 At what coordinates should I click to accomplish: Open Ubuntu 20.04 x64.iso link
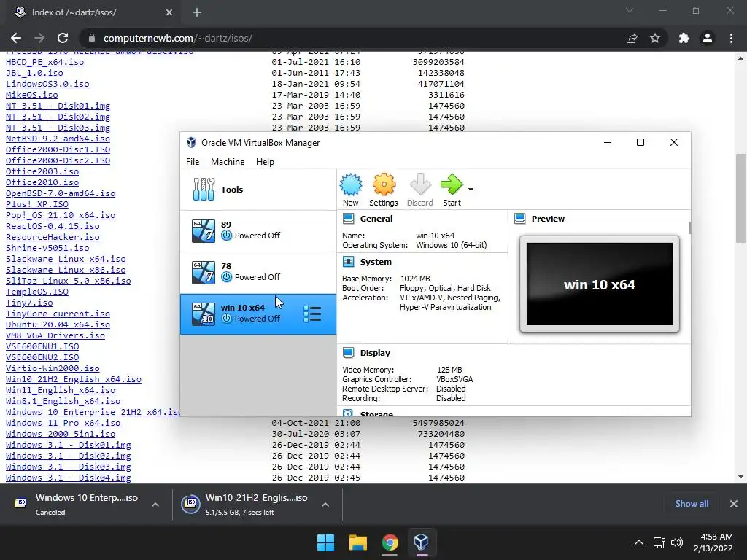point(58,324)
